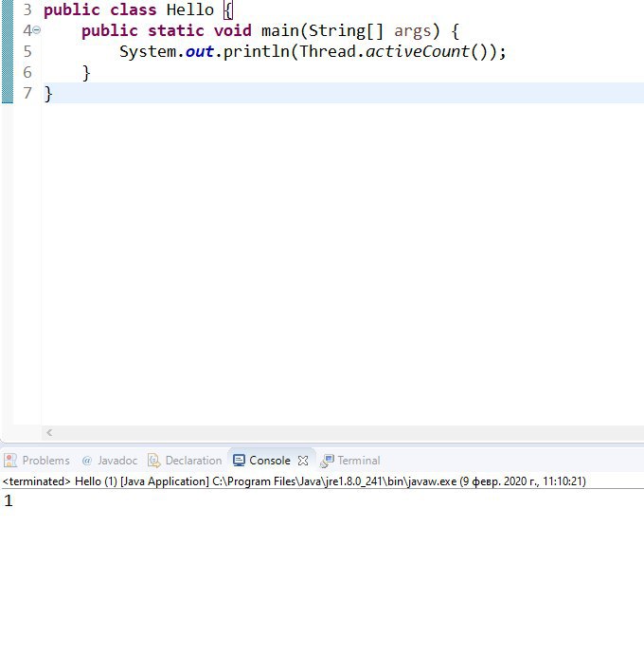Select the Console tab
The image size is (644, 671).
click(x=269, y=461)
